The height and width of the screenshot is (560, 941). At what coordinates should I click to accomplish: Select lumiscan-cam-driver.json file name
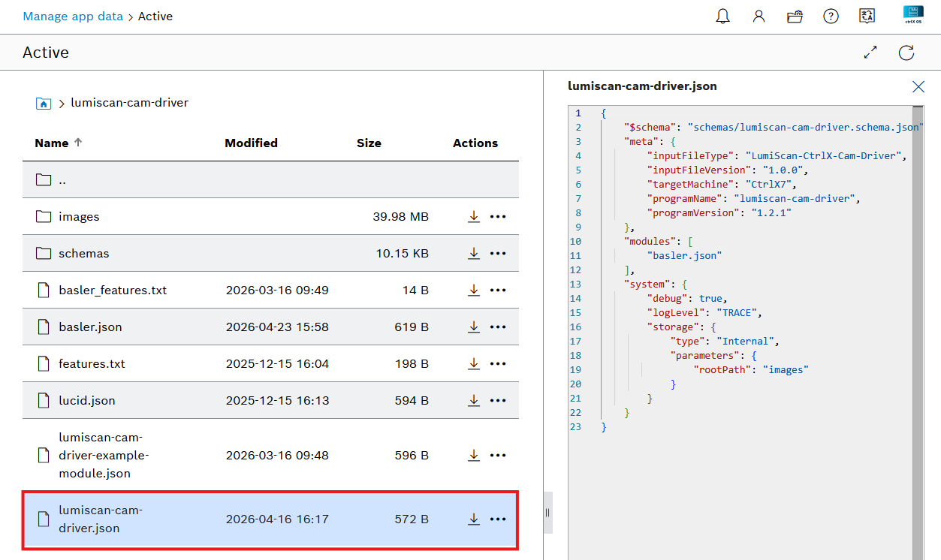coord(101,519)
